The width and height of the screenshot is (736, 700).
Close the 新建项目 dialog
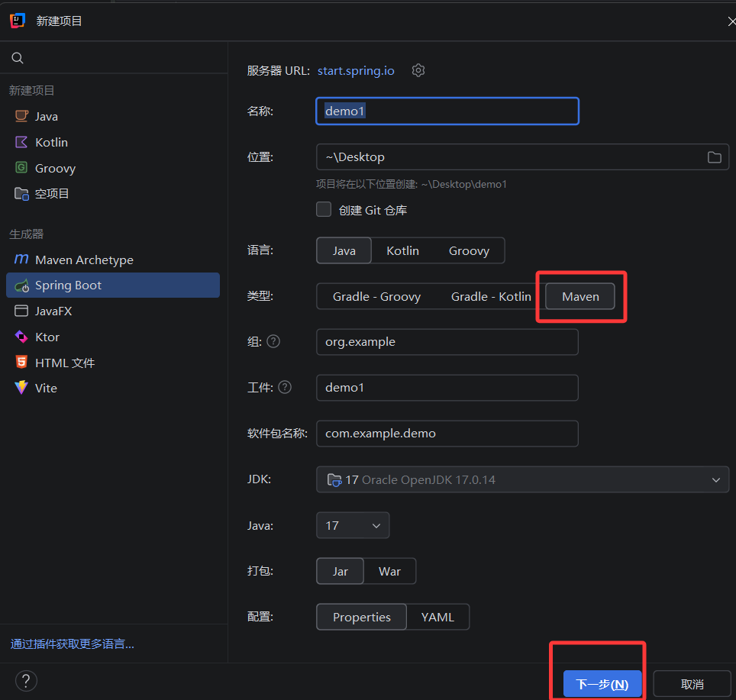731,21
